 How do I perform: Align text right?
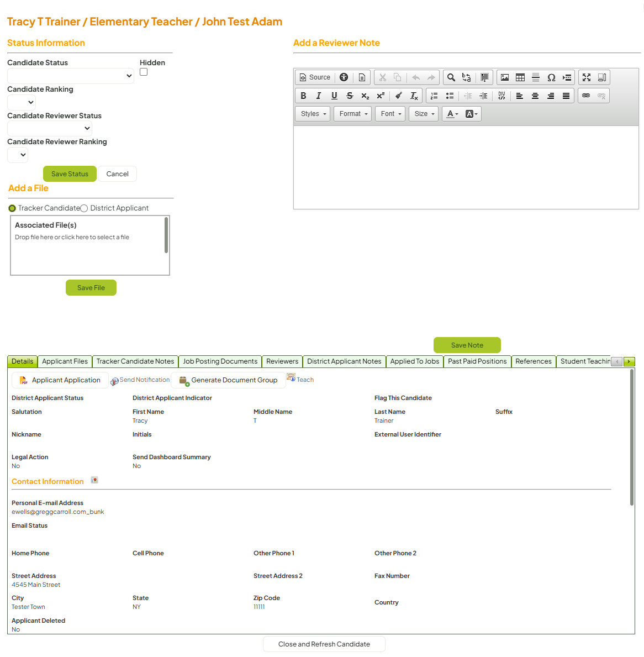click(551, 96)
